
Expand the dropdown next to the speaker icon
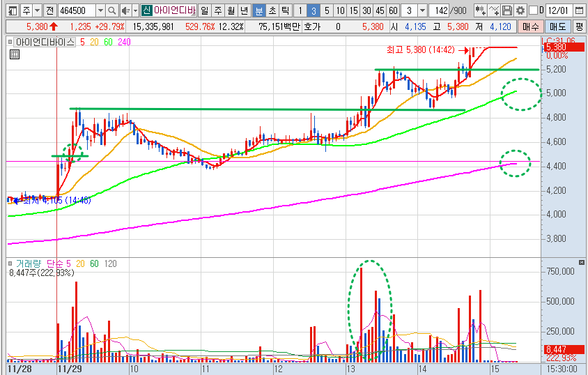(x=135, y=10)
